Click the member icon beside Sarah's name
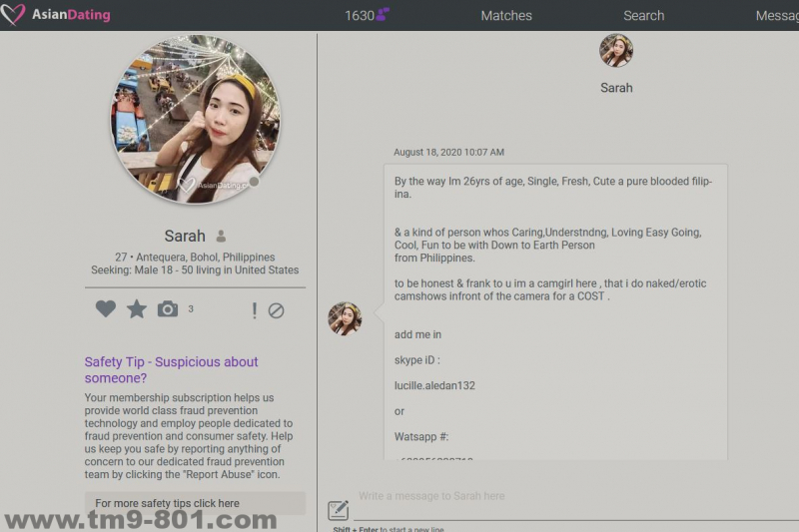This screenshot has width=799, height=532. pyautogui.click(x=221, y=237)
